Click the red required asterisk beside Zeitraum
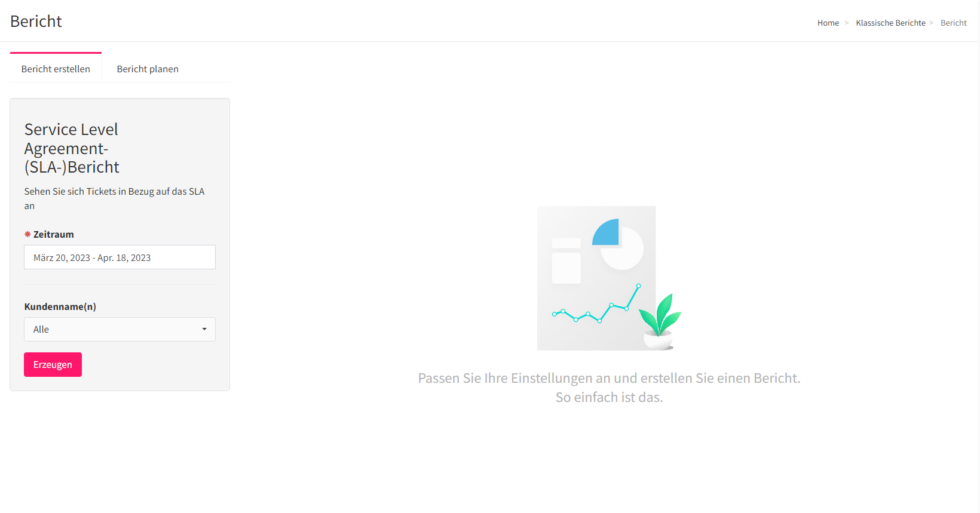 pos(27,234)
